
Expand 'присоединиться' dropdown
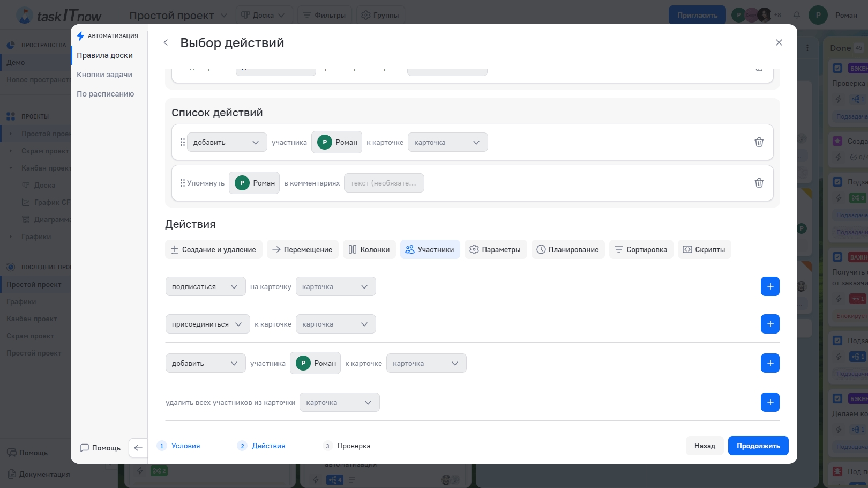(207, 324)
